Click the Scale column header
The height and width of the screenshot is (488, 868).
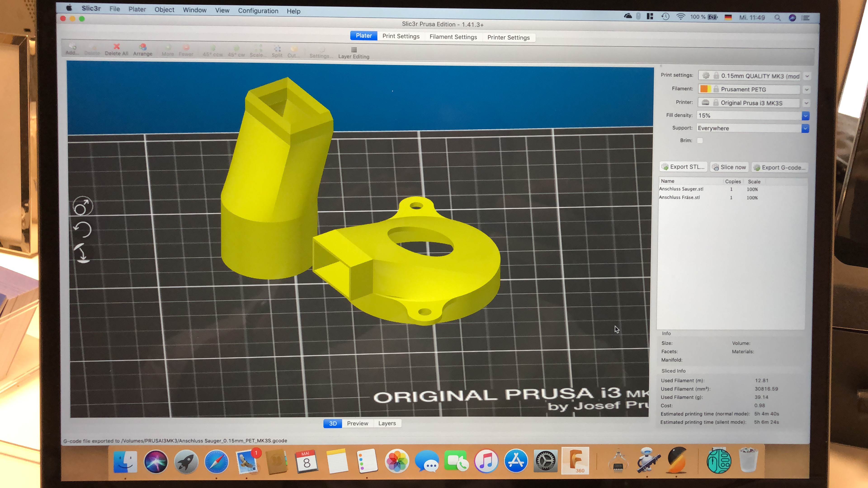click(754, 182)
